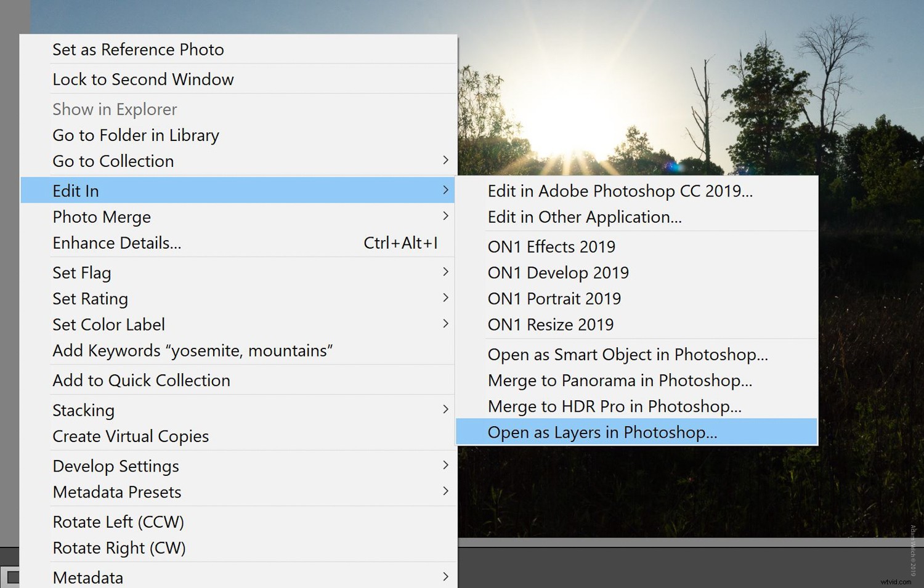Screen dimensions: 924x588
Task: Set image as Reference Photo
Action: pos(138,49)
